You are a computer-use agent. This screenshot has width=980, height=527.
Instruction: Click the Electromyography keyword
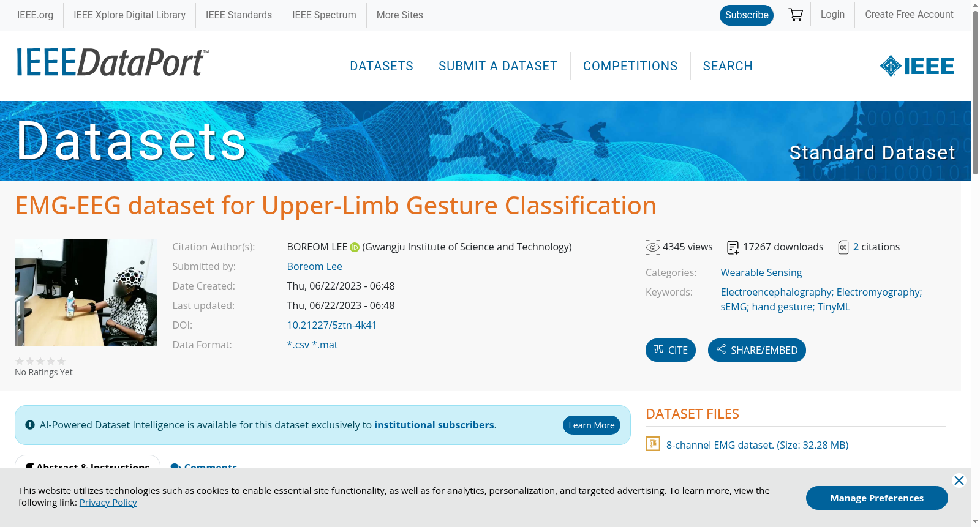(878, 293)
